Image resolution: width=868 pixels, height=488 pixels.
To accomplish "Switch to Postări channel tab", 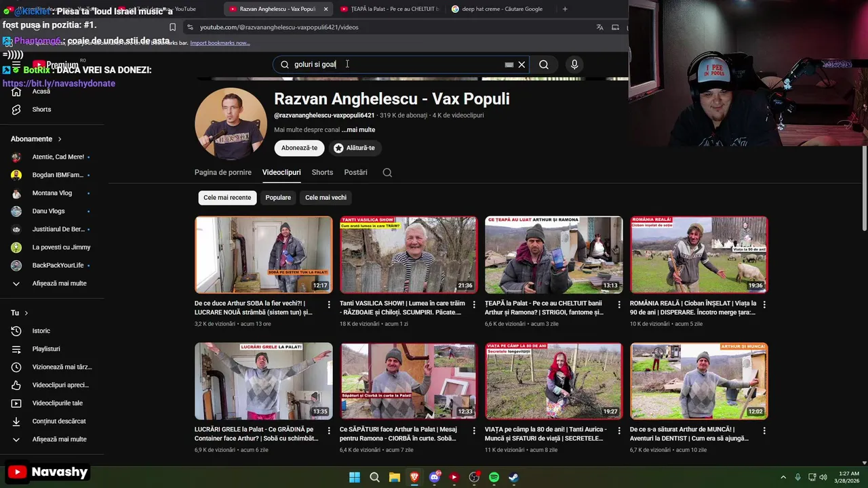I will click(355, 172).
